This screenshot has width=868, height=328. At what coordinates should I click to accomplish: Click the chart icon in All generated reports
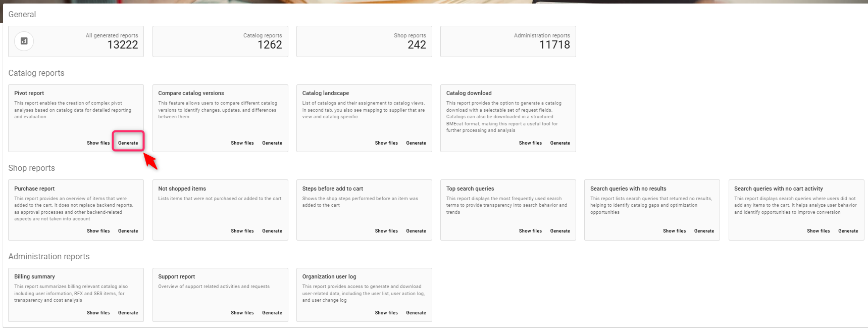(24, 41)
